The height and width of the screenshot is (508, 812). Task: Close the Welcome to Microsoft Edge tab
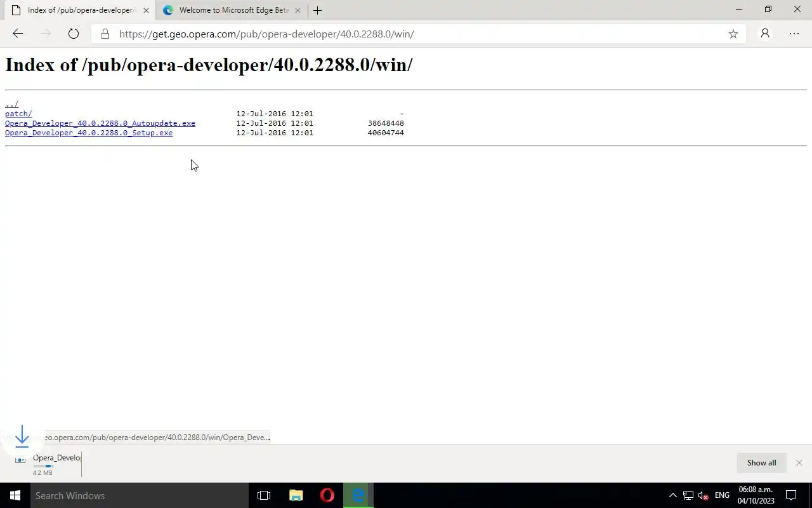click(x=298, y=10)
